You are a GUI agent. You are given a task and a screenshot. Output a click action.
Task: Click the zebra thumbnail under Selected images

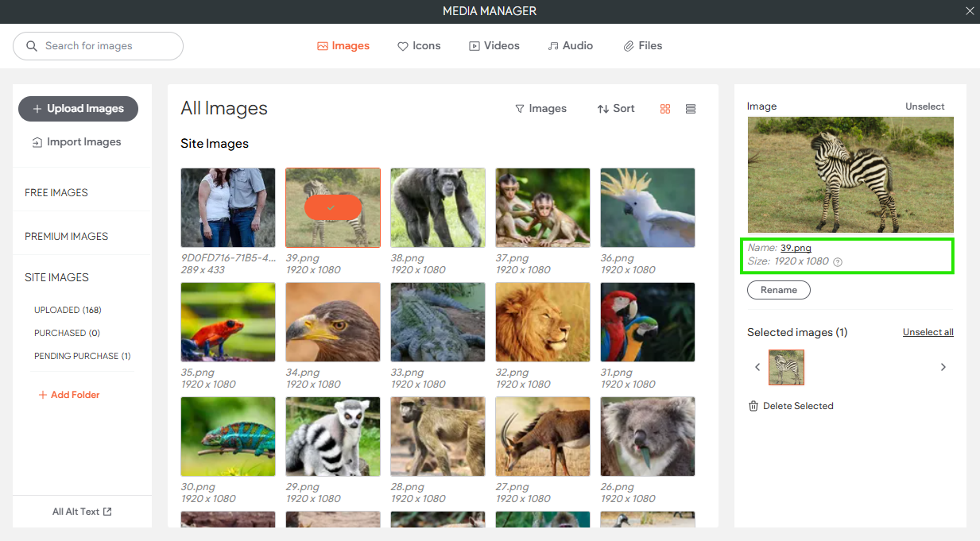[x=786, y=367]
